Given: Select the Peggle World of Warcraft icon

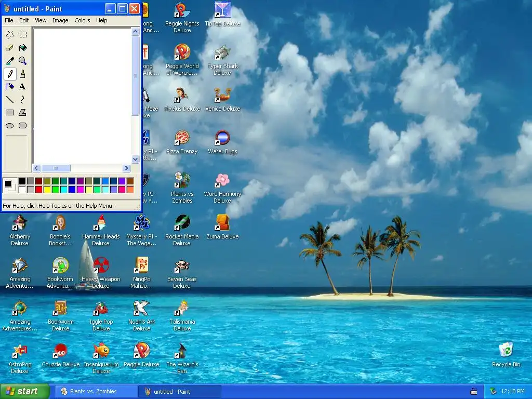Looking at the screenshot, I should [x=182, y=60].
